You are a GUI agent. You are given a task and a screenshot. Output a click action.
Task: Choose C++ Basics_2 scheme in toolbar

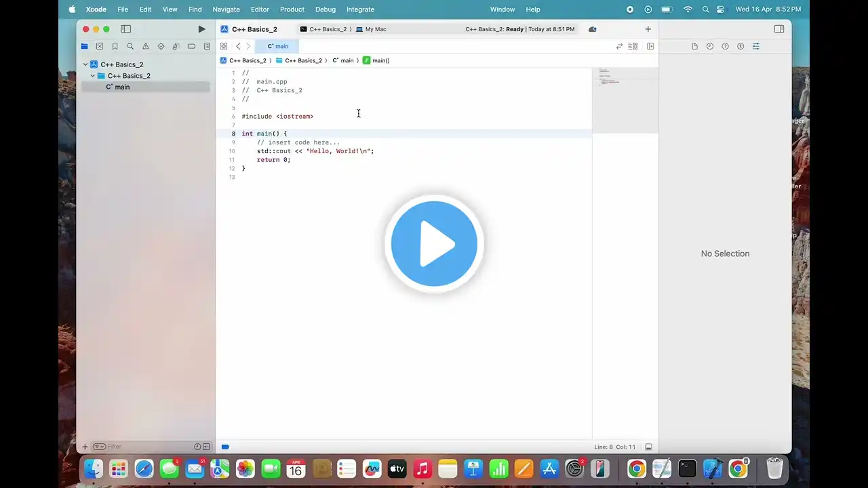(323, 29)
